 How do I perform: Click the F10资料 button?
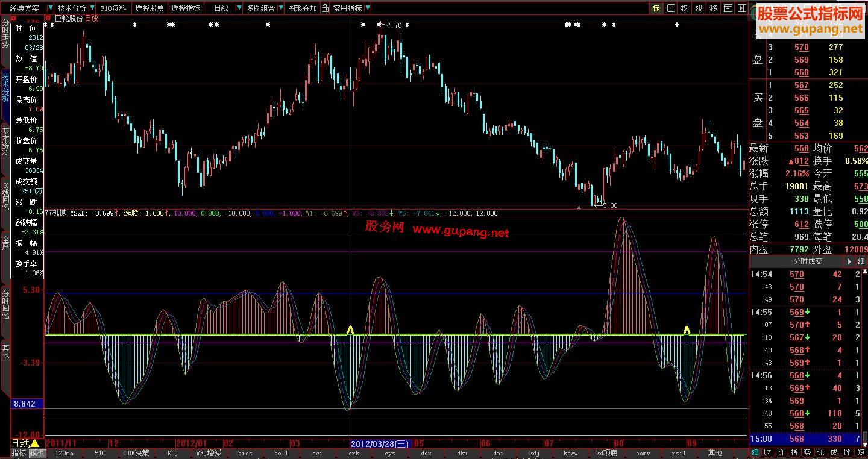[113, 8]
